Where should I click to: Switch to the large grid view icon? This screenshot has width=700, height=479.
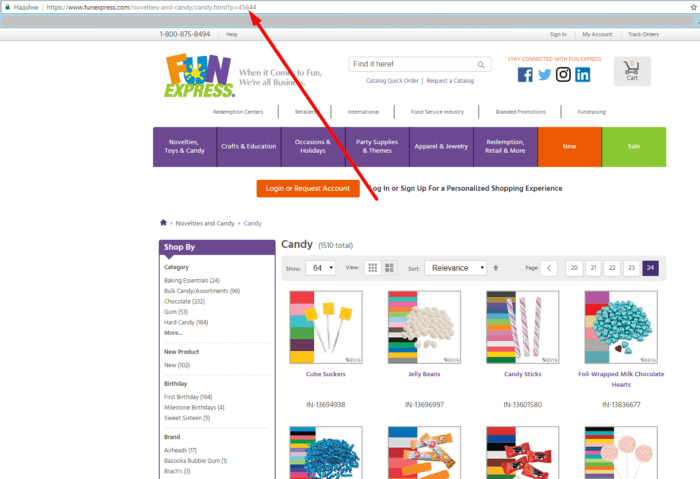point(390,268)
